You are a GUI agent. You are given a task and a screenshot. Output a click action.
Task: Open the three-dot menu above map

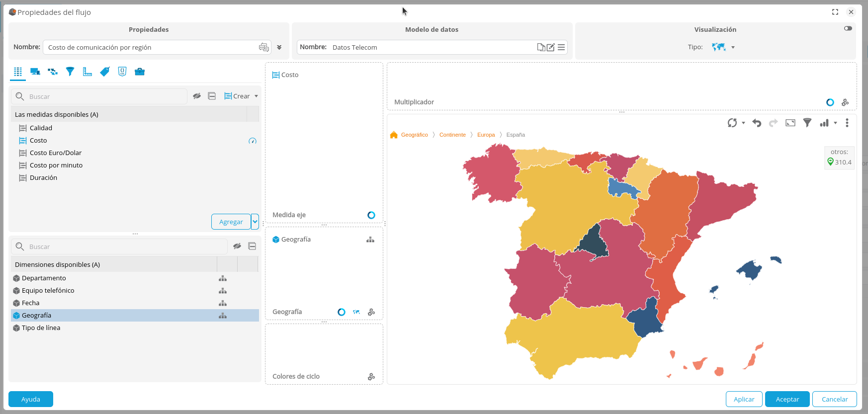[x=847, y=123]
